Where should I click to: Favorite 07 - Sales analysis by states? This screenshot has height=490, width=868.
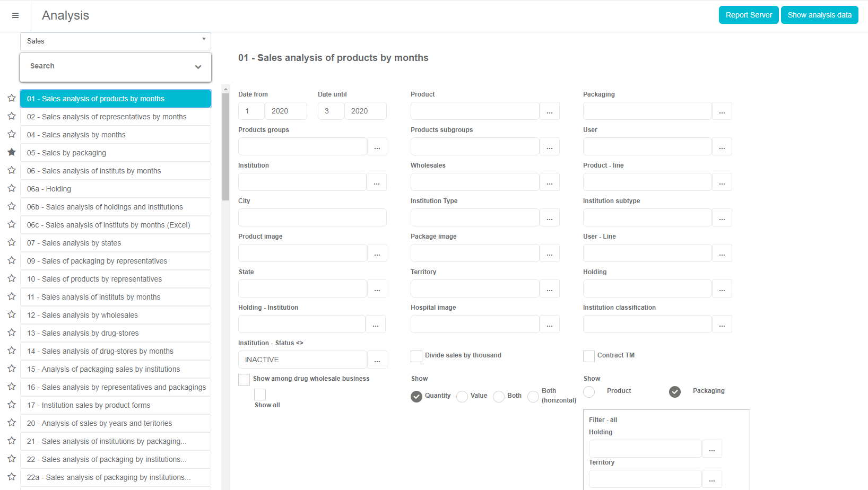click(x=12, y=242)
